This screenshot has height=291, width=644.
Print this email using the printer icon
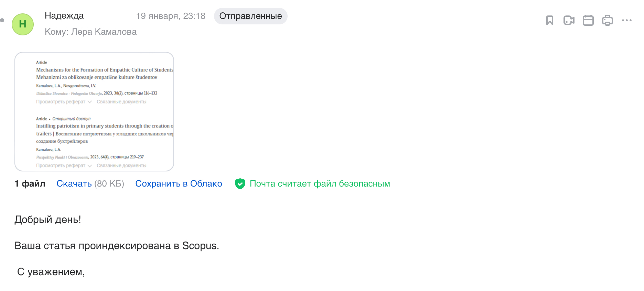[607, 21]
